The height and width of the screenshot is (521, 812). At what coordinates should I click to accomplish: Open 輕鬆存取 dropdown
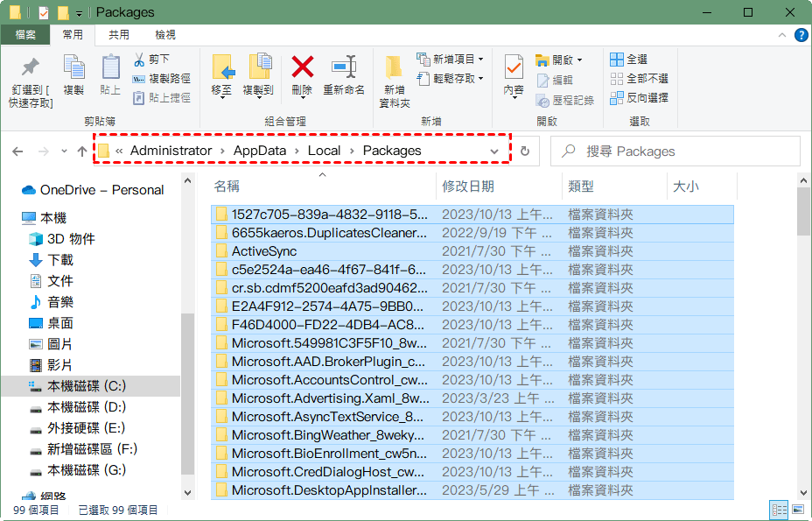pyautogui.click(x=450, y=78)
